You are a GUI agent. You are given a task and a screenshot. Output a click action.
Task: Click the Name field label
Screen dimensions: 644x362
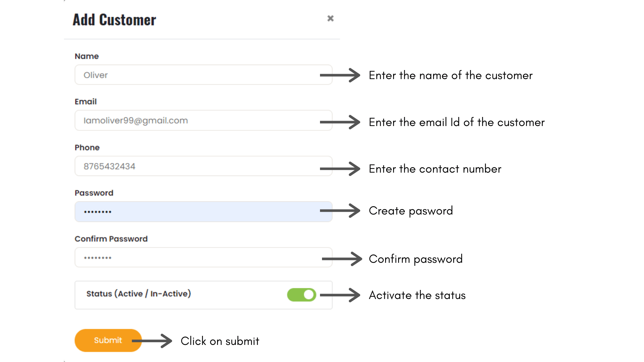[87, 56]
